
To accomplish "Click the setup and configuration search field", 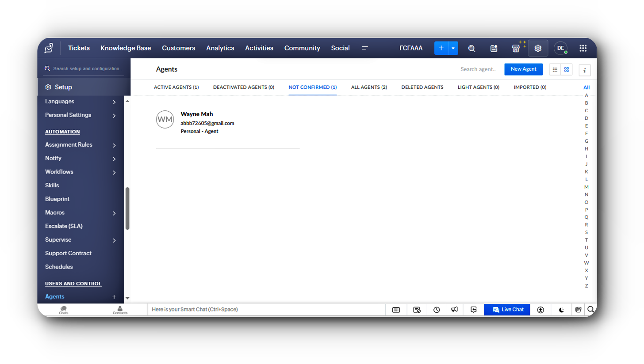I will click(84, 69).
